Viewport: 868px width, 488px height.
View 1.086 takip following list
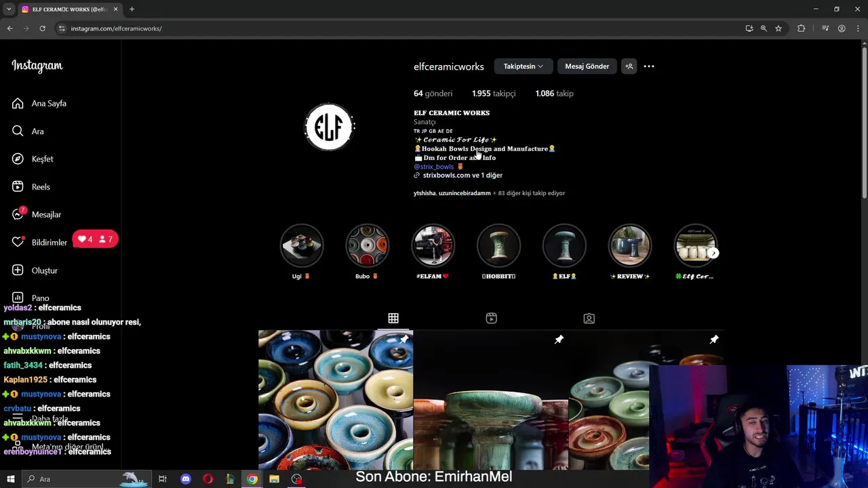point(554,94)
